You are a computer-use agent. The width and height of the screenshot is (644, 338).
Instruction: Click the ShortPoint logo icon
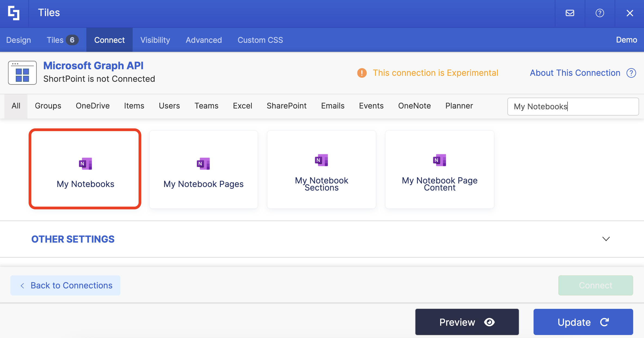14,13
